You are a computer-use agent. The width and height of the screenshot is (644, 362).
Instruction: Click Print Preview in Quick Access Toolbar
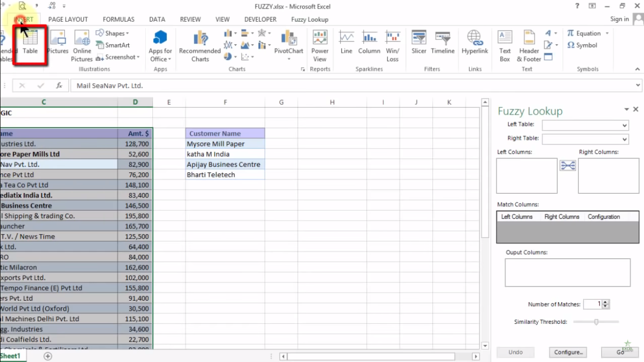[x=22, y=6]
